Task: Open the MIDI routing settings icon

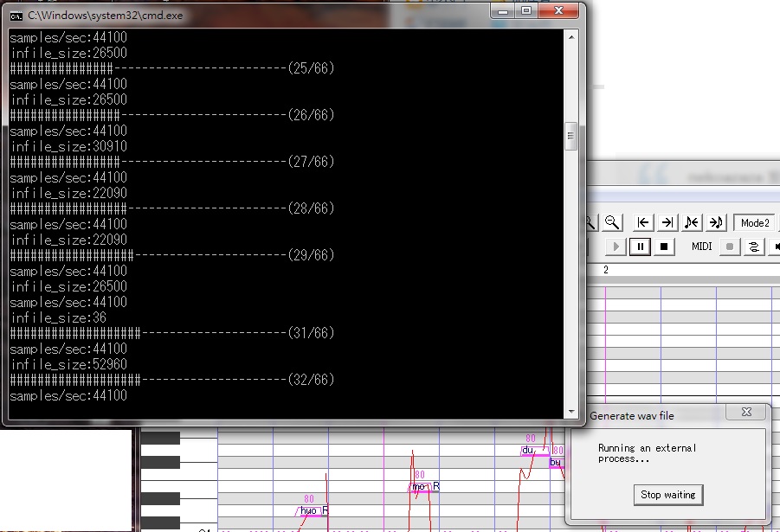Action: [754, 247]
